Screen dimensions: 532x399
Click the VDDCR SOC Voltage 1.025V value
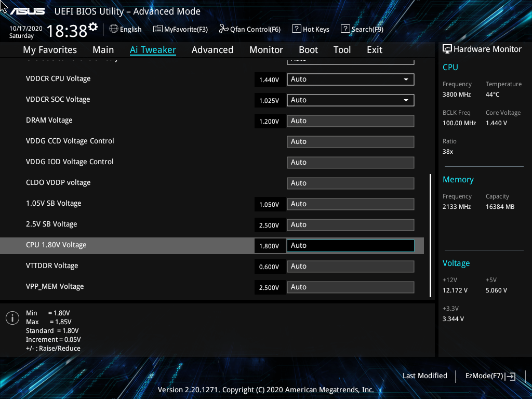[x=269, y=101]
